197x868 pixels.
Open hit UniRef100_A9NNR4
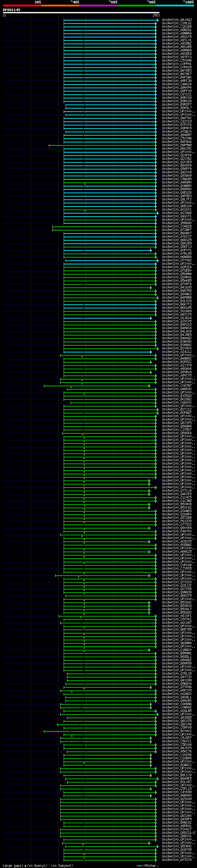[x=177, y=33]
